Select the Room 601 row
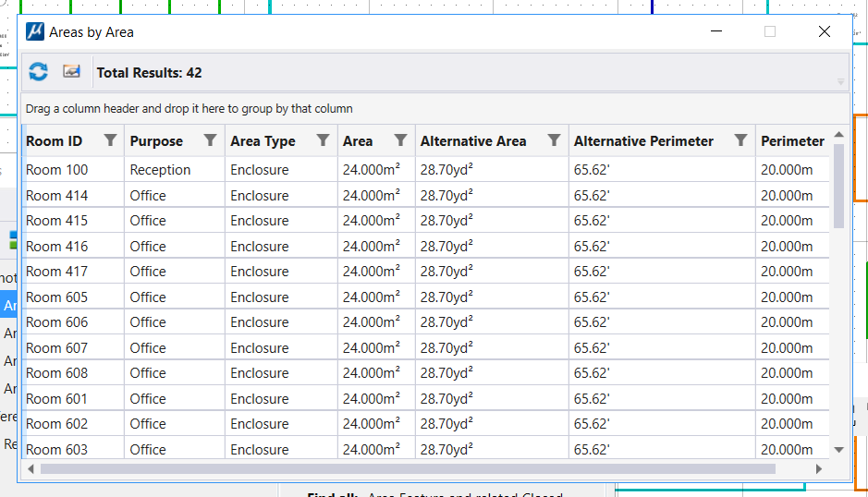The width and height of the screenshot is (868, 497). (x=426, y=398)
